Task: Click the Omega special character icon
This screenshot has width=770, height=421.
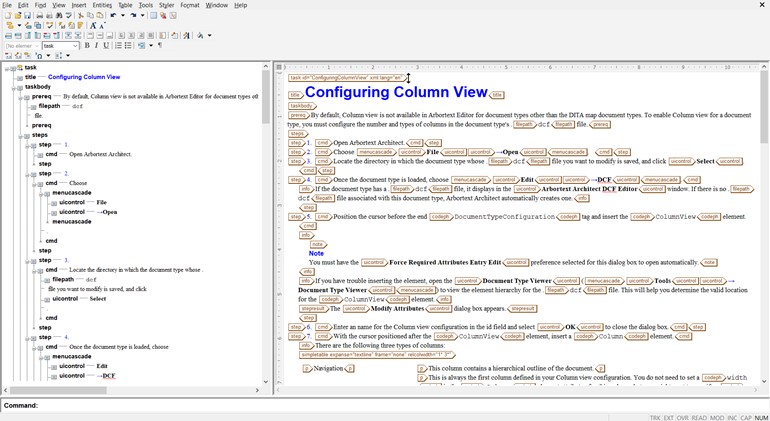Action: pos(39,56)
